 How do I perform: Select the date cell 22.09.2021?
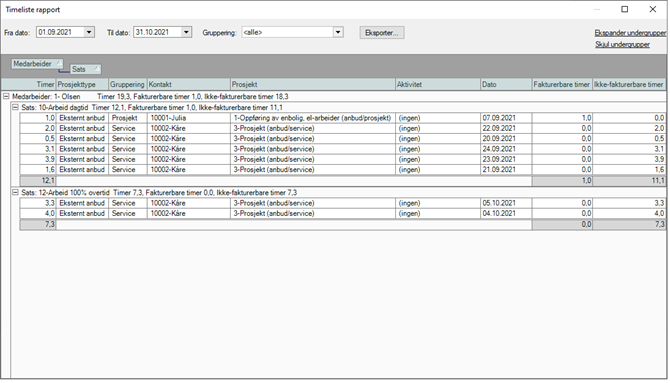(x=506, y=128)
